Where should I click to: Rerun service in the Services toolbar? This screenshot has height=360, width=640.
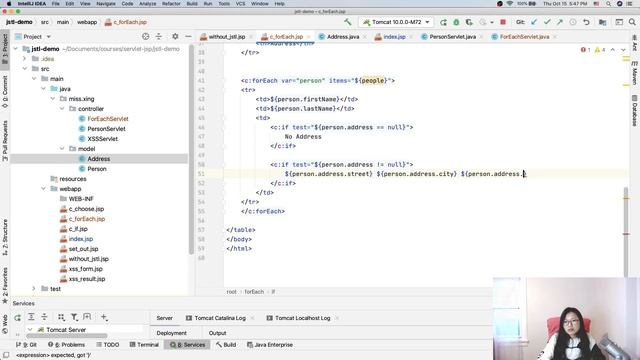[18, 317]
